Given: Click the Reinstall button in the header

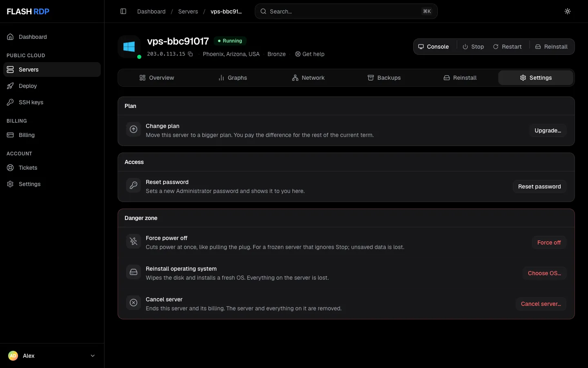Looking at the screenshot, I should (552, 47).
